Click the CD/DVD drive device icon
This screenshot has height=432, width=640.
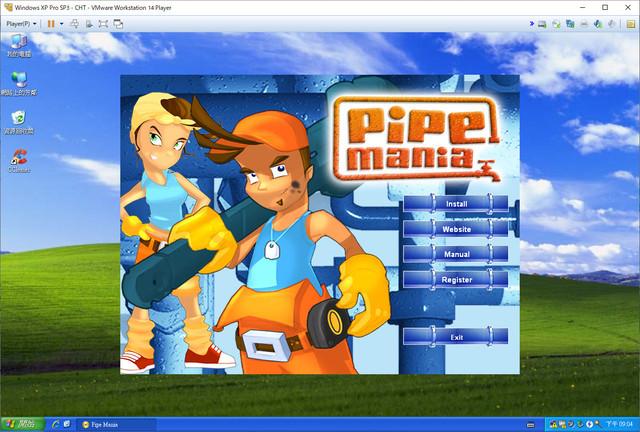tap(556, 24)
